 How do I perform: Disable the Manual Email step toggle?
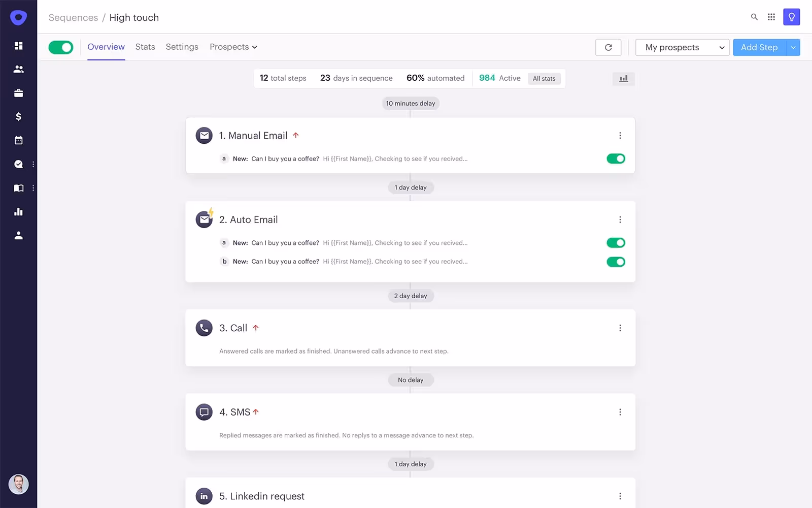(616, 158)
